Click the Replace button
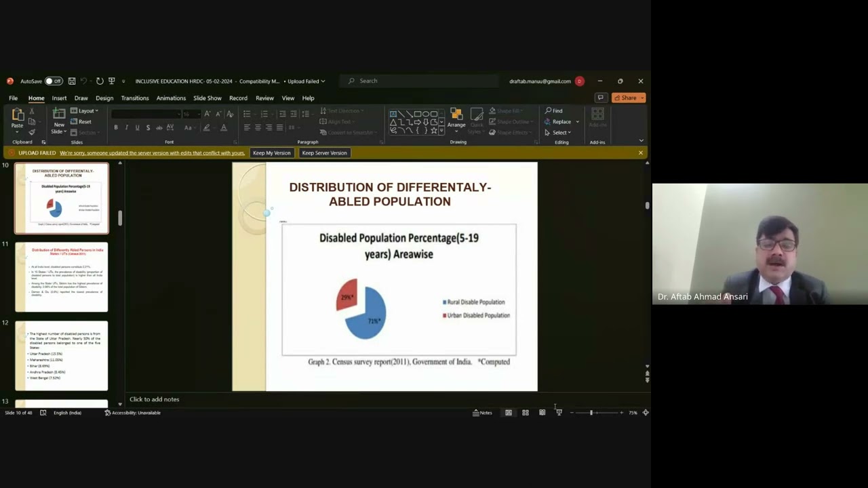Image resolution: width=868 pixels, height=488 pixels. [x=558, y=121]
